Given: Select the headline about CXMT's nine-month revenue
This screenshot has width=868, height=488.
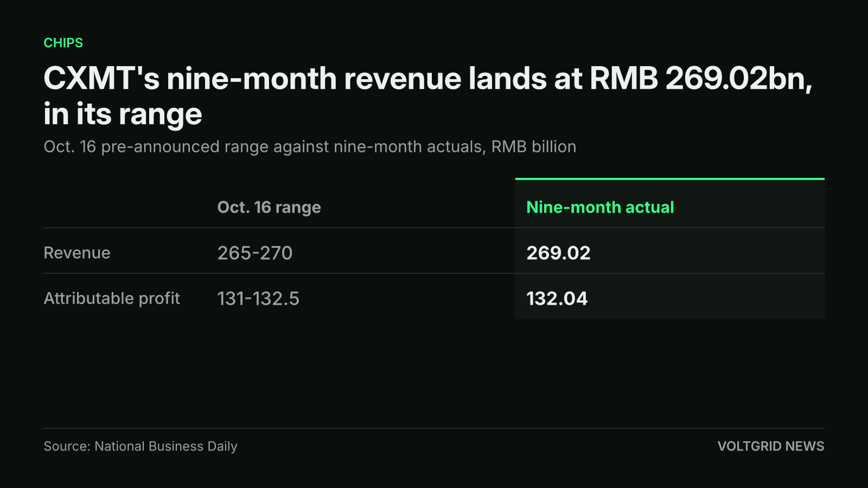Looking at the screenshot, I should 428,96.
